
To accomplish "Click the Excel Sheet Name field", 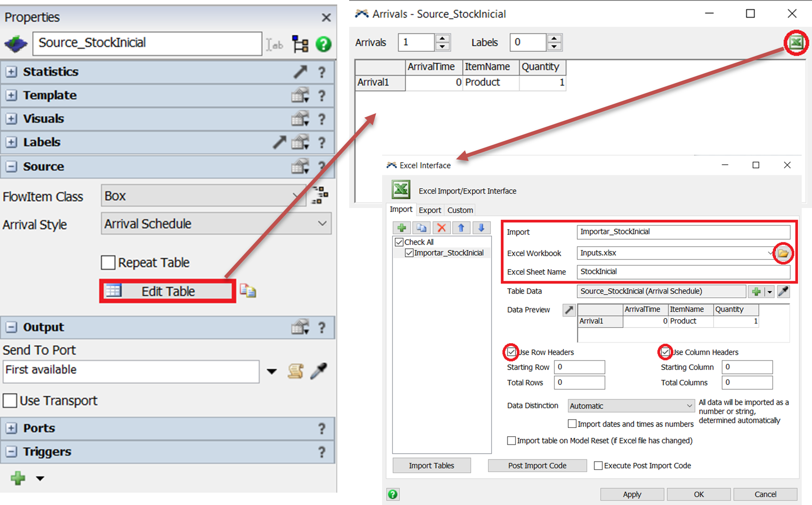I will tap(683, 271).
